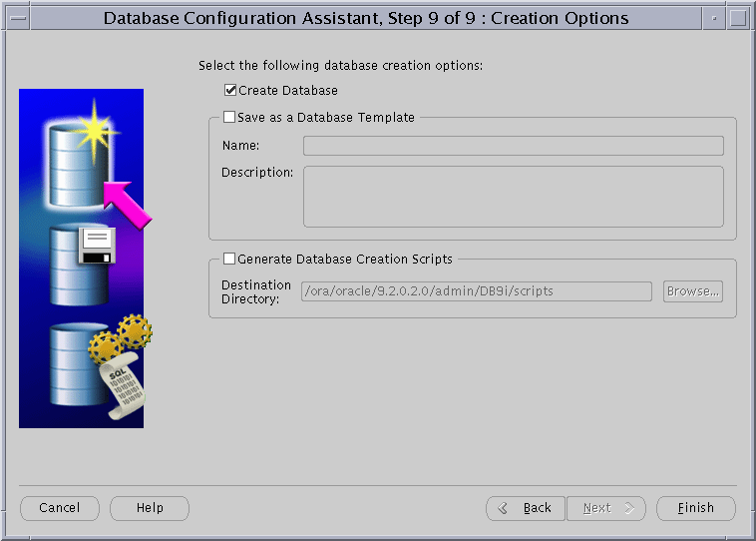The image size is (756, 541).
Task: Open Help for creation options
Action: point(150,508)
